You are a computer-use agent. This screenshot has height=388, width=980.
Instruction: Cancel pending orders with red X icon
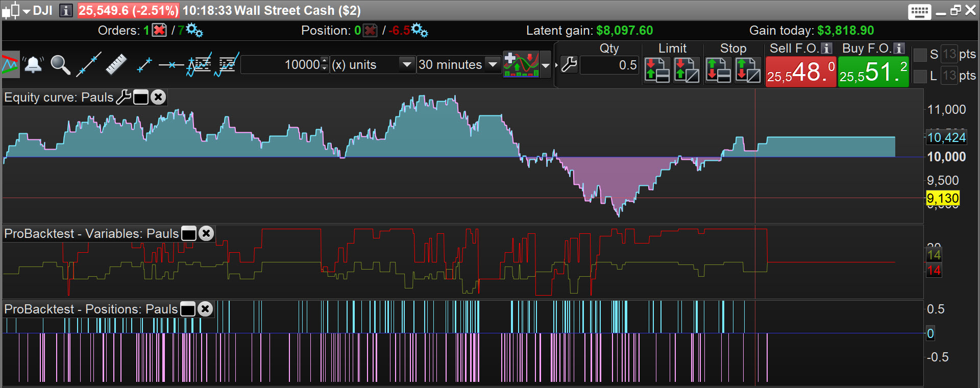click(x=160, y=31)
